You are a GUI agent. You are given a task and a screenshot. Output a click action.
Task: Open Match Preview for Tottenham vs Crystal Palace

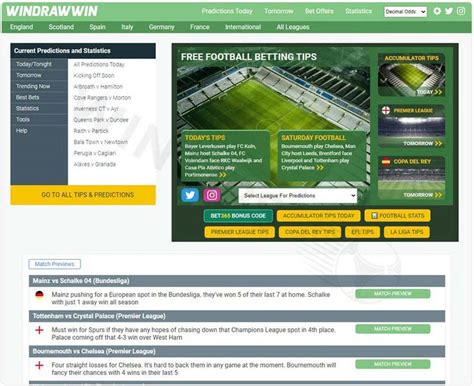[x=393, y=329]
